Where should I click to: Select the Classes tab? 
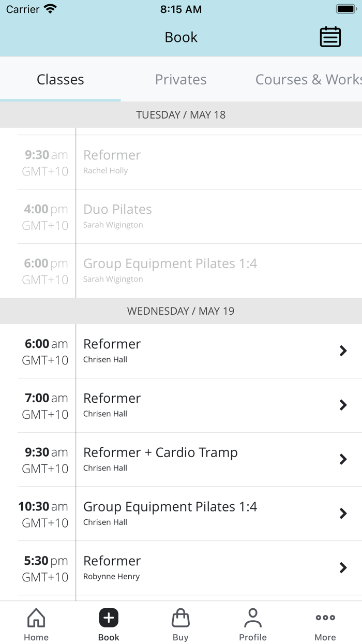60,79
